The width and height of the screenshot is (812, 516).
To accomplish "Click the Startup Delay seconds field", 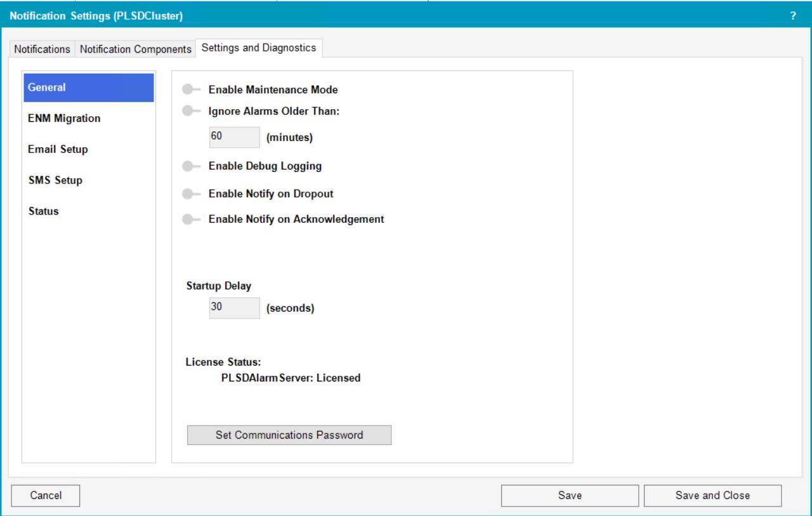I will pyautogui.click(x=234, y=307).
